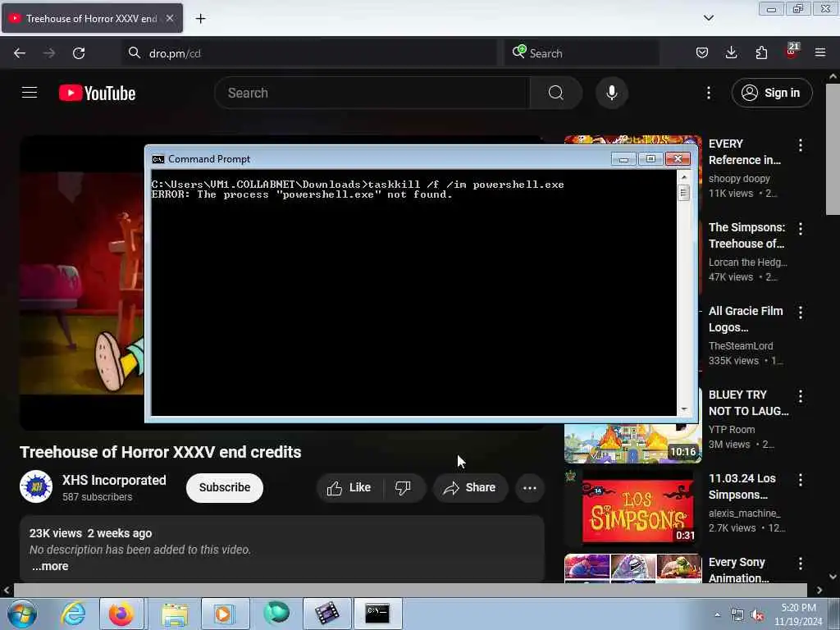Open Windows Explorer from the taskbar
This screenshot has height=630, width=840.
[174, 614]
